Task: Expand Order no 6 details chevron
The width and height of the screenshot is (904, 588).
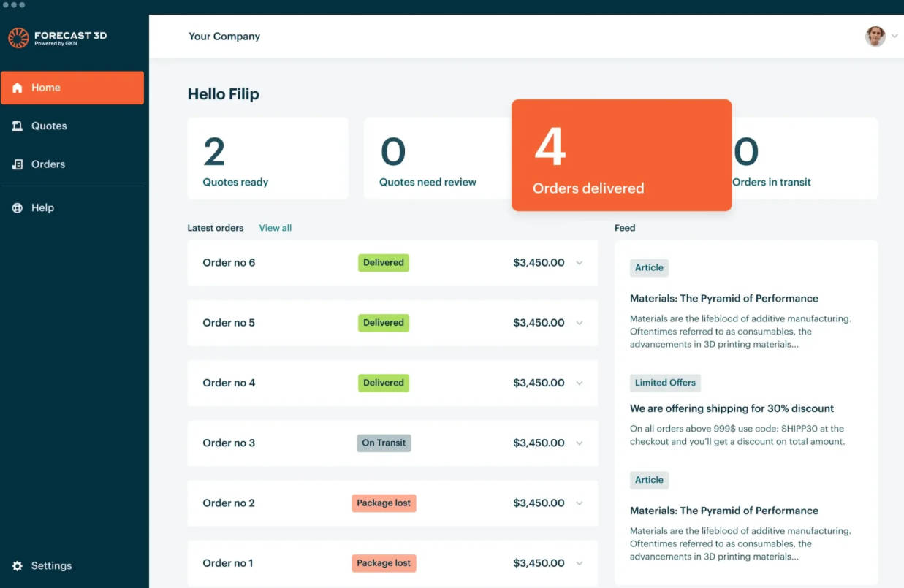Action: coord(580,263)
